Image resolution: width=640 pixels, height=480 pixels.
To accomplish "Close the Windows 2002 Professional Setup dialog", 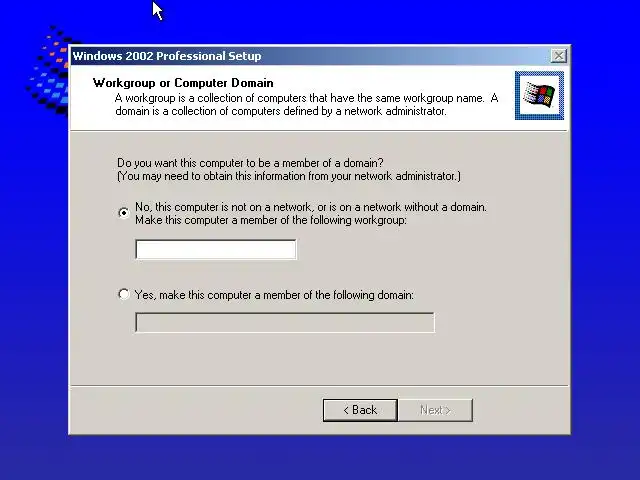I will [x=558, y=56].
